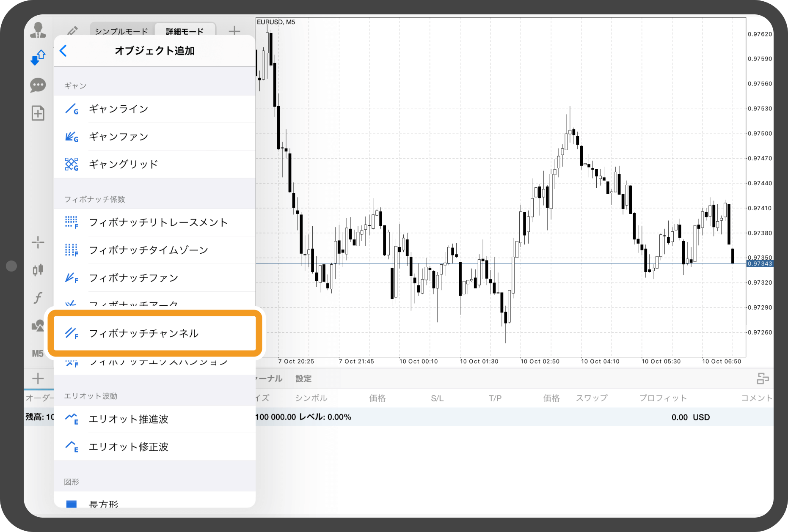Click the current price label 0.97343

[760, 263]
